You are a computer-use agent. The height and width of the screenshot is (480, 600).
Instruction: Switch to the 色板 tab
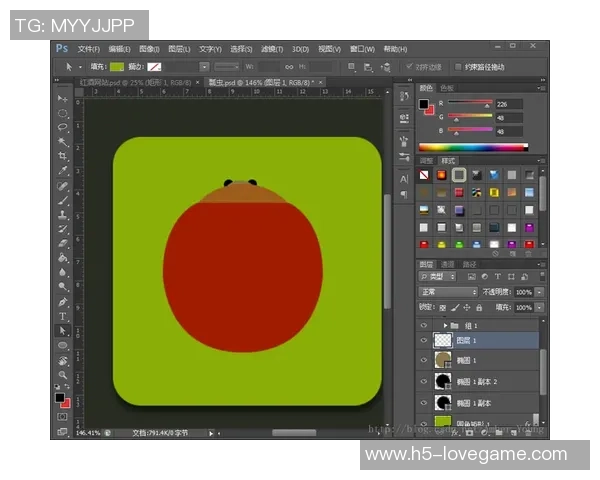pyautogui.click(x=447, y=88)
